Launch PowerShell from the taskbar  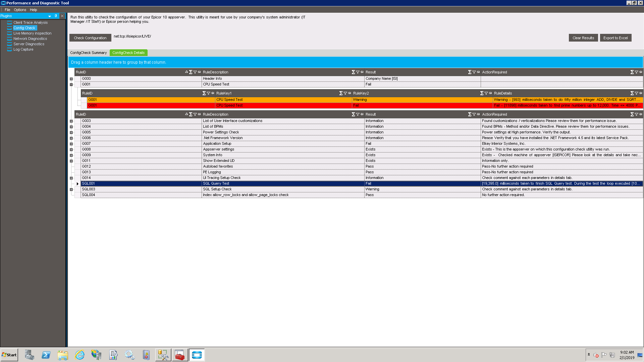[46, 355]
